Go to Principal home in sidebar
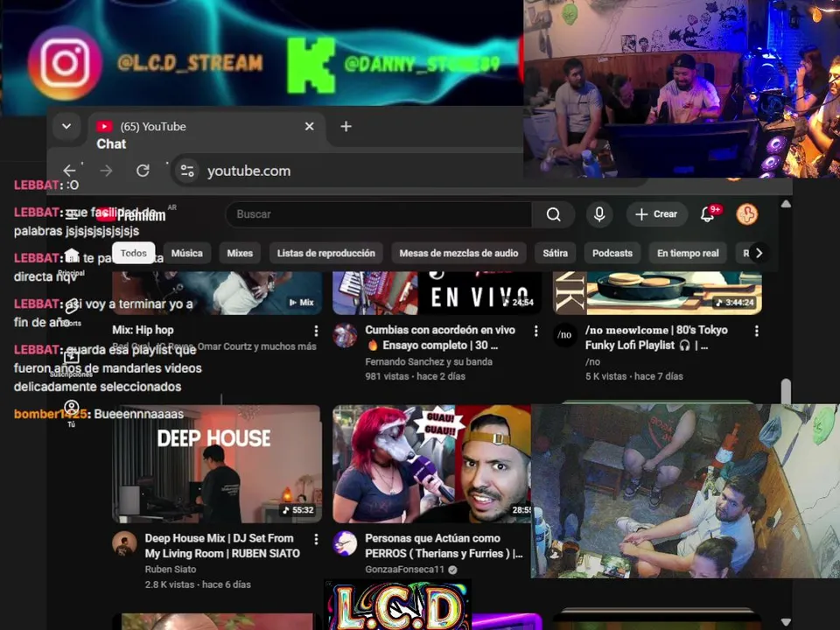840x630 pixels. 71,261
